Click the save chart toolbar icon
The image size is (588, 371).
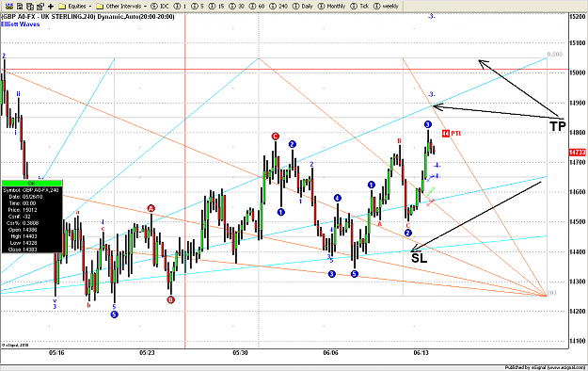pyautogui.click(x=20, y=6)
